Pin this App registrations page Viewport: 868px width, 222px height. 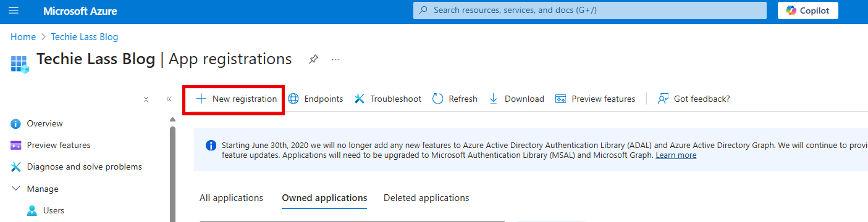pos(314,59)
